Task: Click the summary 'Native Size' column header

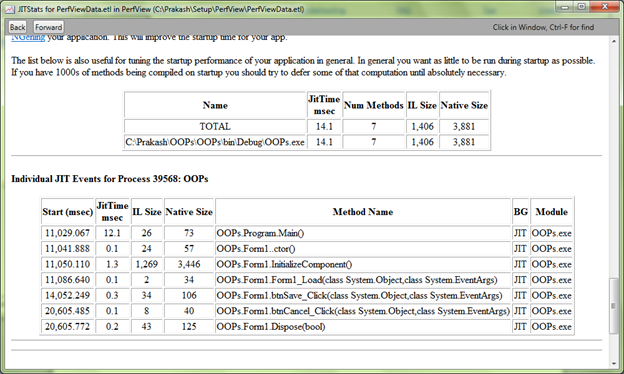Action: pyautogui.click(x=464, y=105)
